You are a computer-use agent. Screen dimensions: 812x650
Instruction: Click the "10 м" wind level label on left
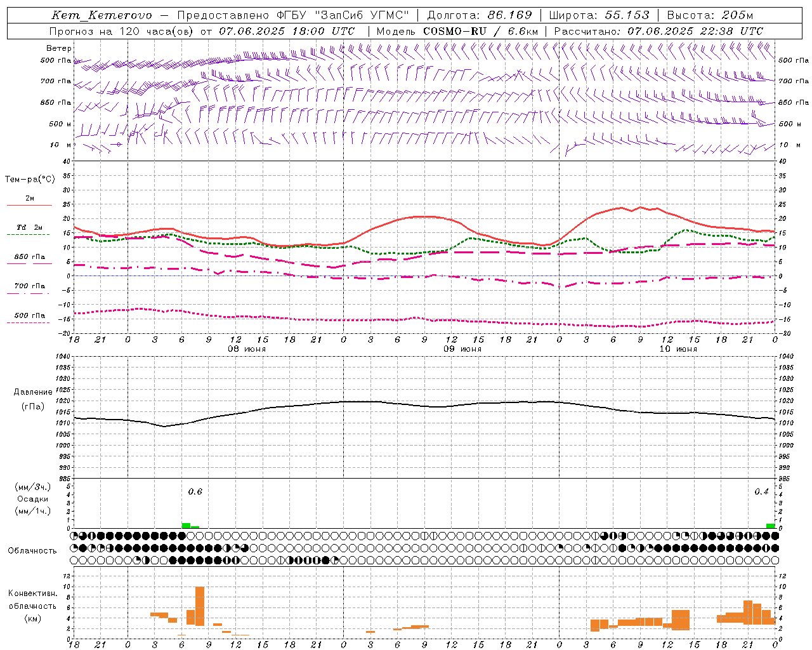pyautogui.click(x=61, y=145)
